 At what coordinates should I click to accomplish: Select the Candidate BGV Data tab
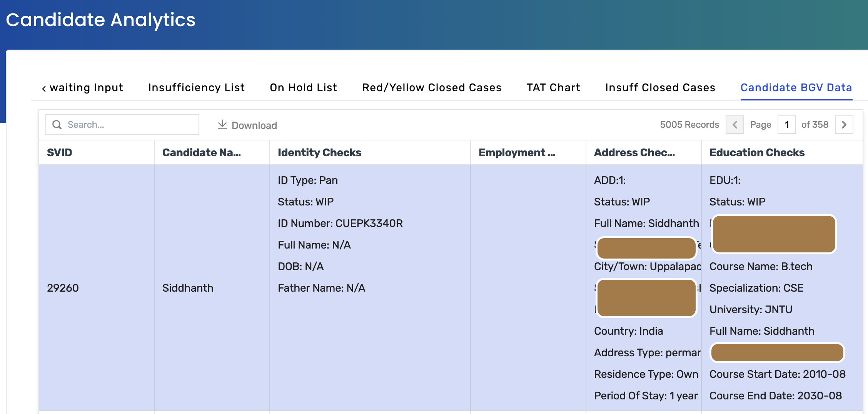click(x=796, y=88)
